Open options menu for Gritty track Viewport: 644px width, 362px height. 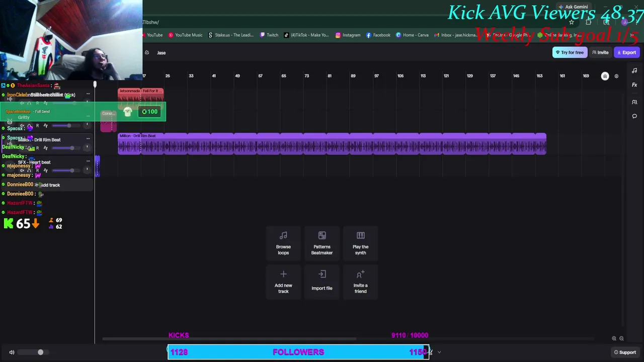pyautogui.click(x=88, y=117)
